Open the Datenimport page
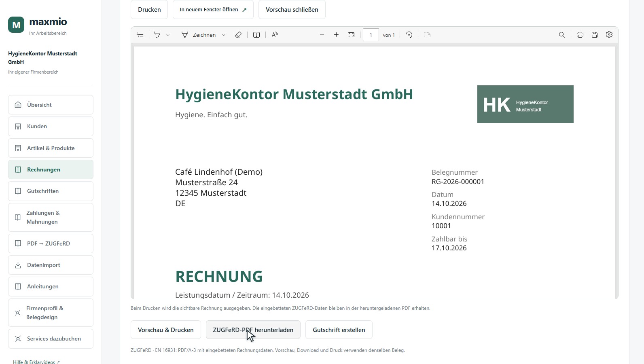 [51, 265]
